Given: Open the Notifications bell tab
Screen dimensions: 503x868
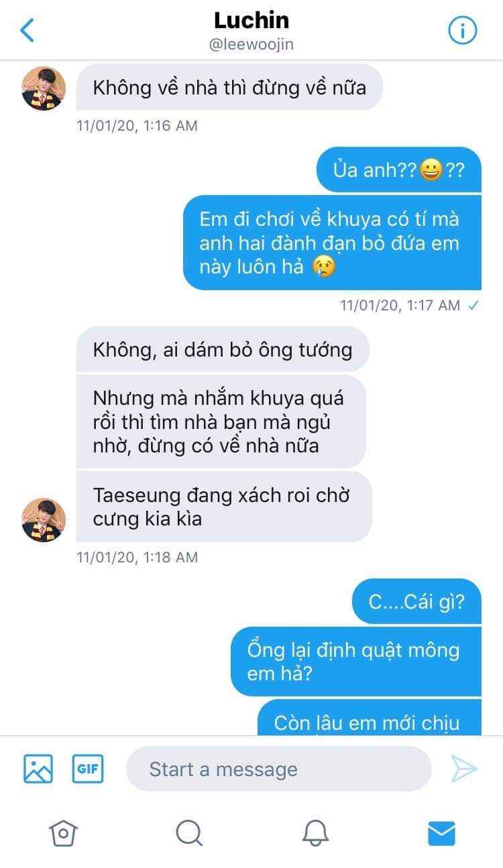Looking at the screenshot, I should click(315, 833).
